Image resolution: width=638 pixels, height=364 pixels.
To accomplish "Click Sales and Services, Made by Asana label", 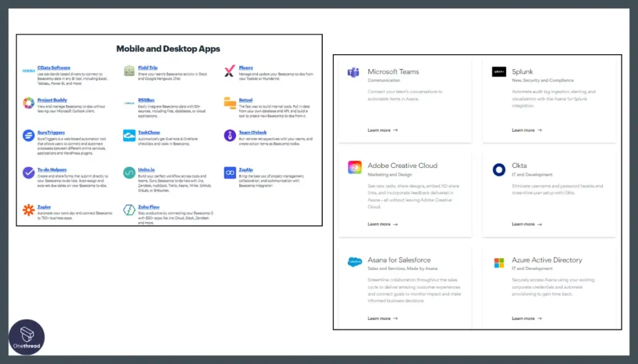I will click(402, 269).
